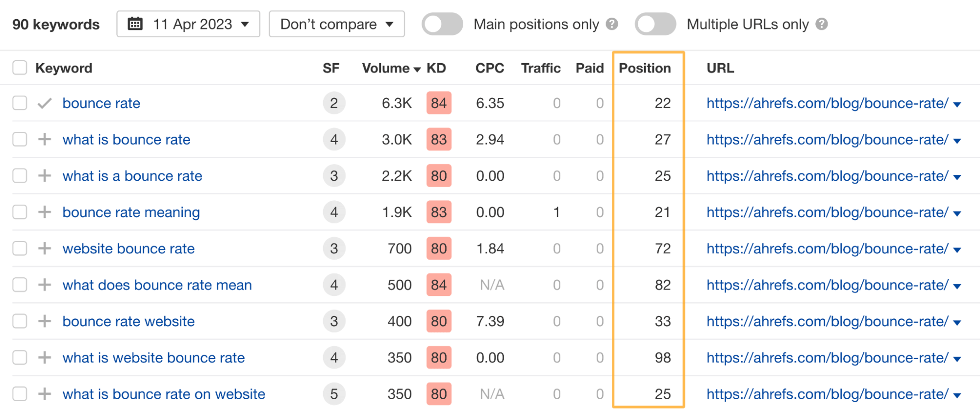The image size is (980, 411).
Task: Click the Volume sort arrow to change sorting
Action: (x=417, y=69)
